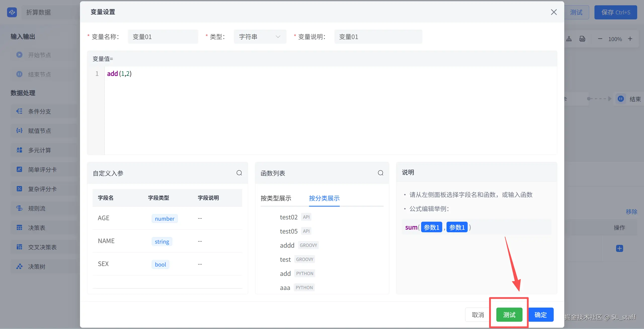The height and width of the screenshot is (329, 644).
Task: Click the 交叉决策表 grid icon
Action: tap(19, 247)
